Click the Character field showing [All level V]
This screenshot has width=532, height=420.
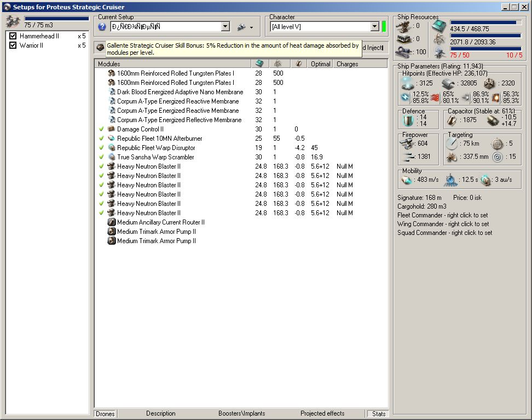321,26
